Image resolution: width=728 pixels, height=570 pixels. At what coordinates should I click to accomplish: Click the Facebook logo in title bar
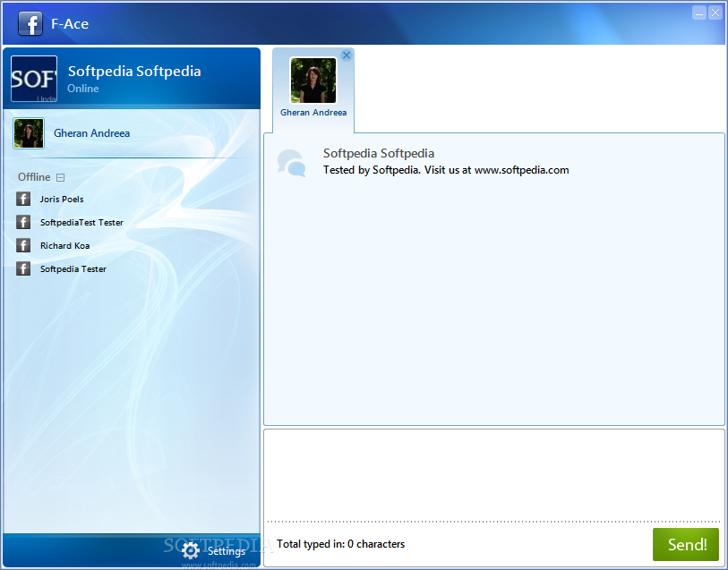(30, 23)
